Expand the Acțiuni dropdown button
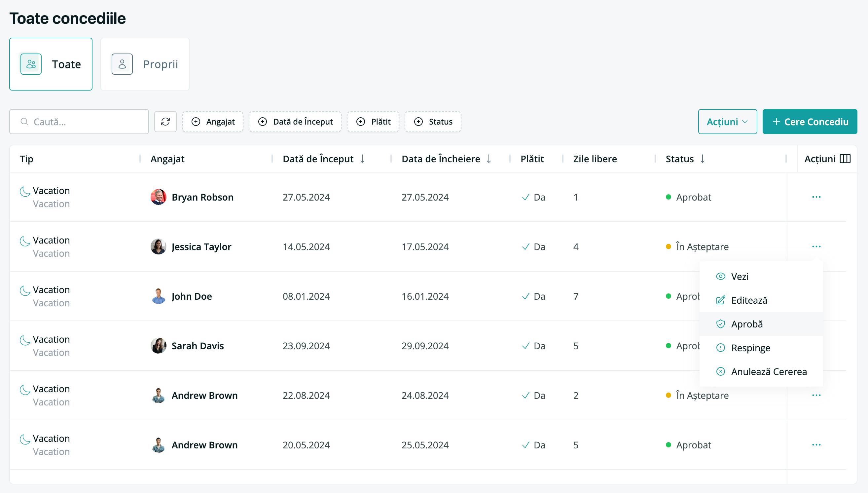The height and width of the screenshot is (493, 868). click(x=728, y=122)
